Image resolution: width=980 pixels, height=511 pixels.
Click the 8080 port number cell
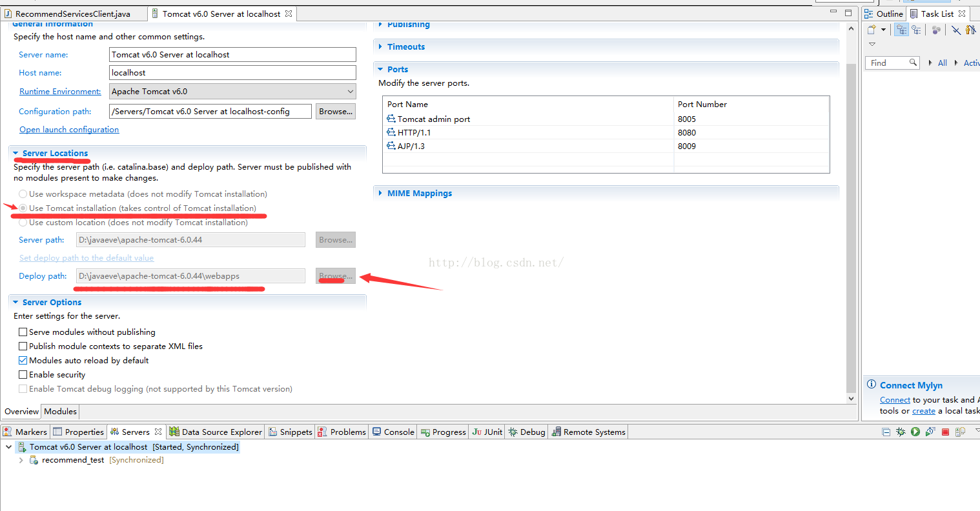pyautogui.click(x=751, y=132)
